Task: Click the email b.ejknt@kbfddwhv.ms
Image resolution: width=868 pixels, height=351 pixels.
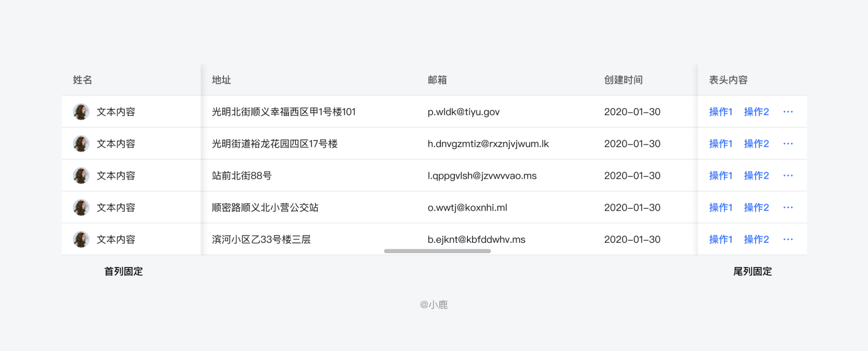Action: click(477, 239)
